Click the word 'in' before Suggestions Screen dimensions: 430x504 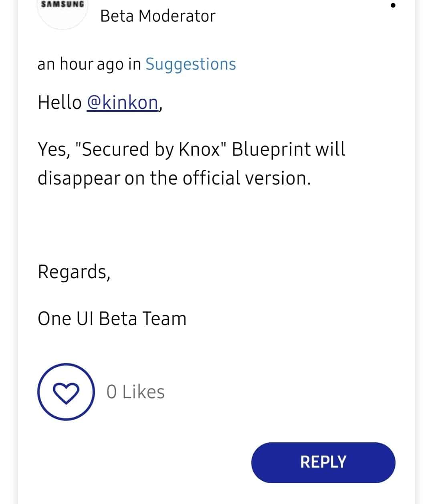pos(134,64)
